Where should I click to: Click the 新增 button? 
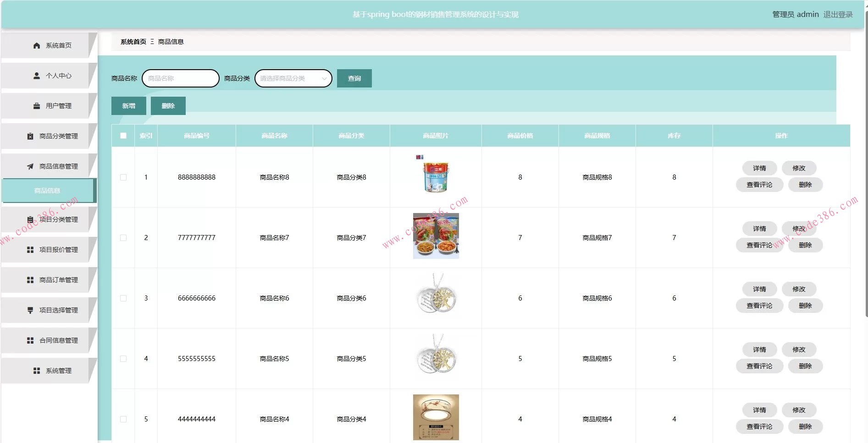[129, 106]
